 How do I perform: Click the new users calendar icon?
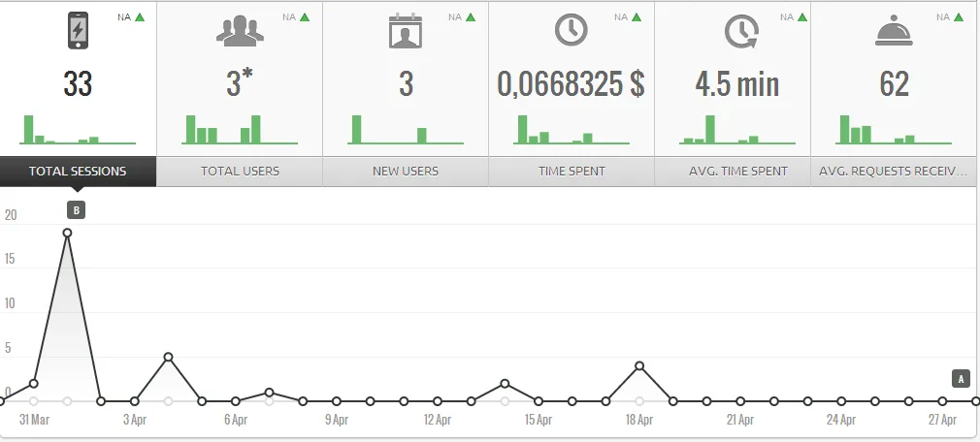[406, 31]
